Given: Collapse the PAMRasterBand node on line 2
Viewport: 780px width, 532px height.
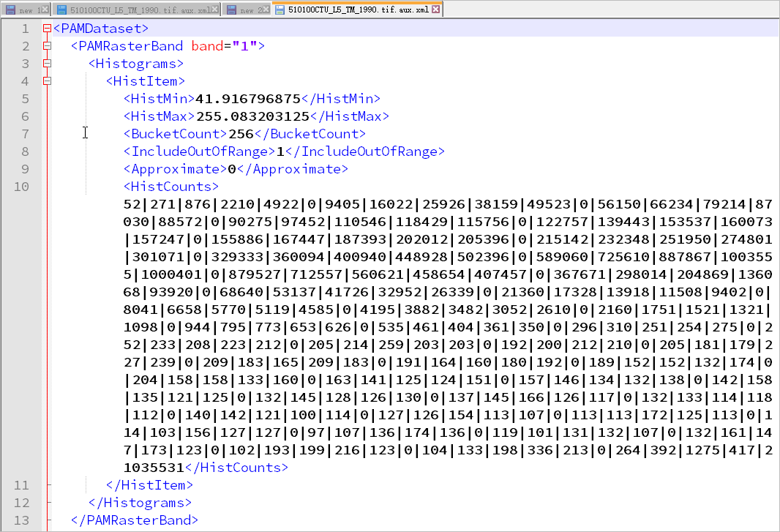Looking at the screenshot, I should click(x=47, y=46).
